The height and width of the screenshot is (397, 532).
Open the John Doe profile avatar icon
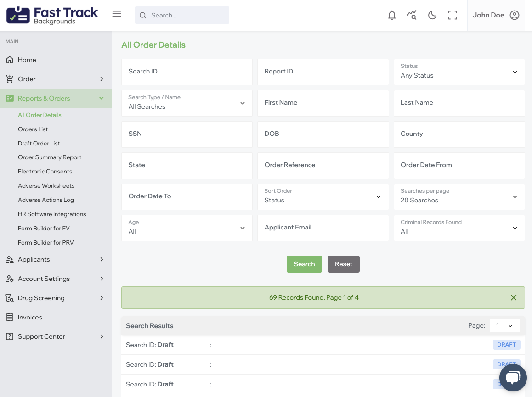point(515,15)
